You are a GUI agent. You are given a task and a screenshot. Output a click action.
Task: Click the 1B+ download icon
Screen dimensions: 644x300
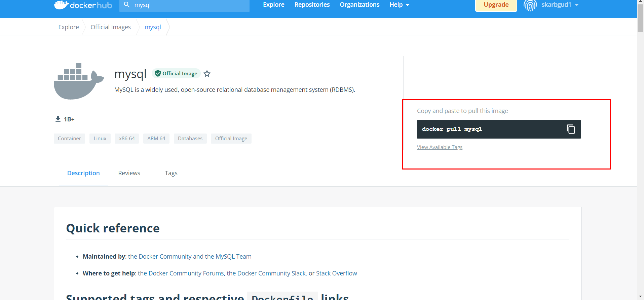[x=58, y=119]
